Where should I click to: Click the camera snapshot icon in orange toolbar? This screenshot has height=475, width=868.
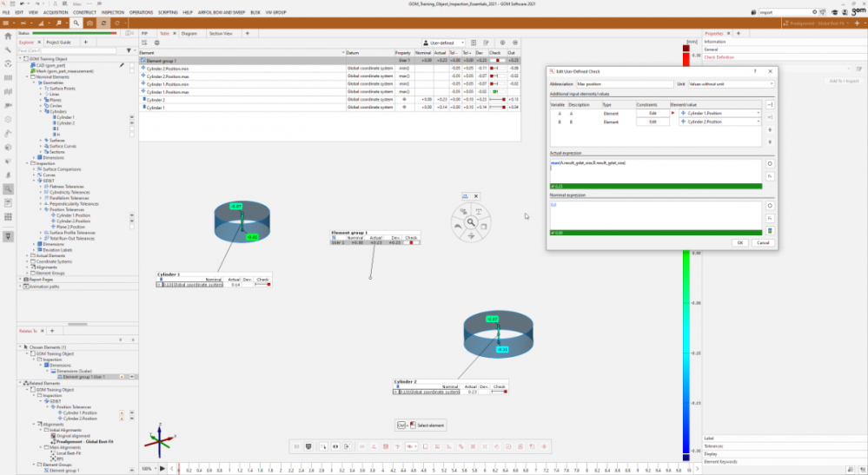pos(89,23)
